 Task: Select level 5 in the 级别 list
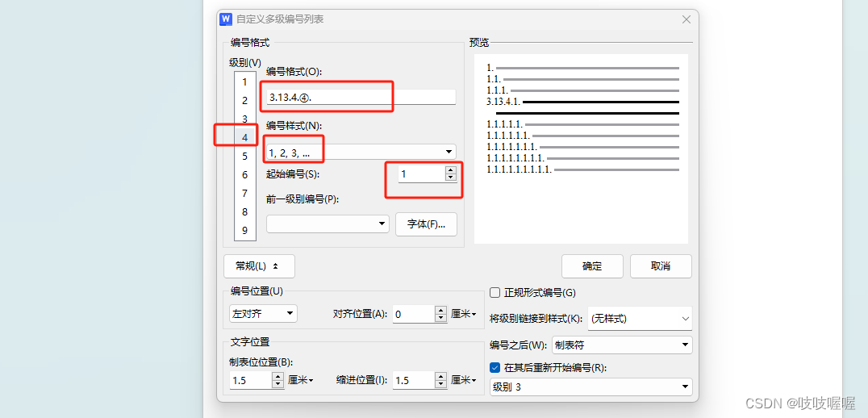tap(244, 156)
